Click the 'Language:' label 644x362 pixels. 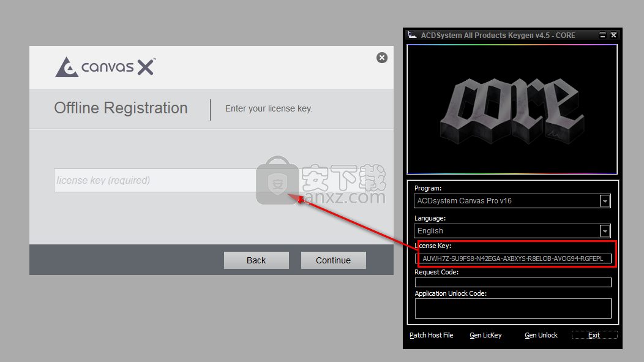coord(430,218)
